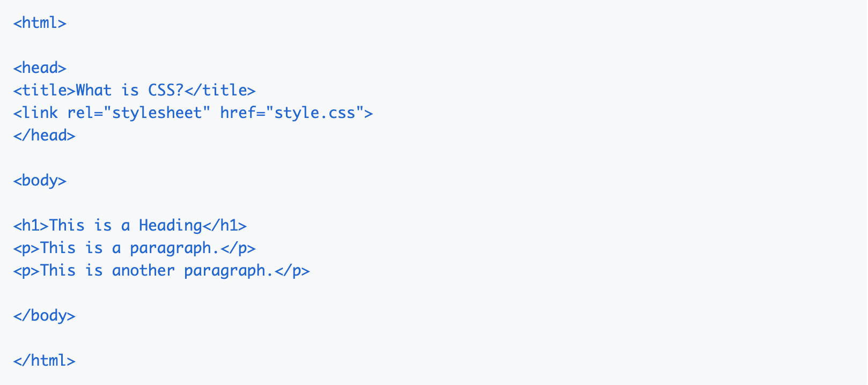Click the closing body tag
Image resolution: width=868 pixels, height=385 pixels.
[44, 316]
